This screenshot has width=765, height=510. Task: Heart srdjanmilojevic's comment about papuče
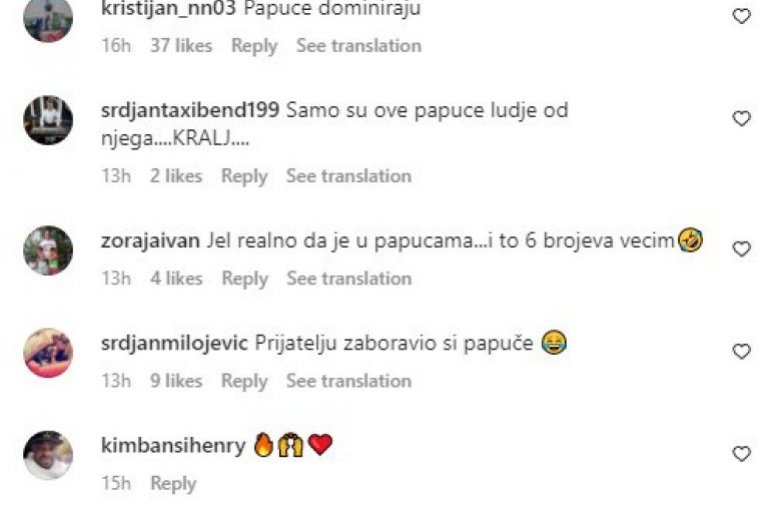click(x=742, y=351)
